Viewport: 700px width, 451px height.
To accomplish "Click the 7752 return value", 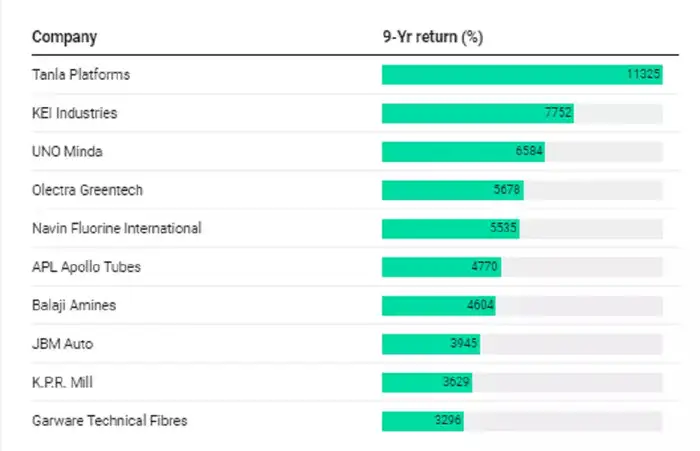I will pos(558,113).
